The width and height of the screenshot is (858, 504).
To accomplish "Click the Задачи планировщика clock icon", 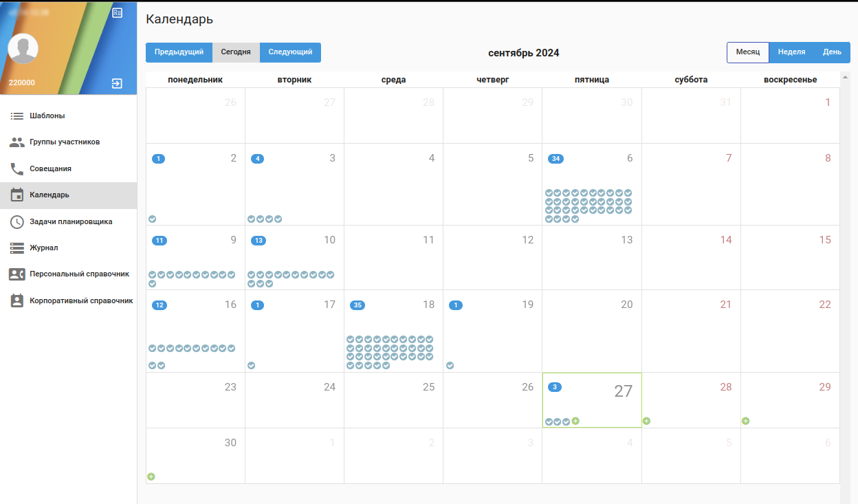I will [17, 221].
